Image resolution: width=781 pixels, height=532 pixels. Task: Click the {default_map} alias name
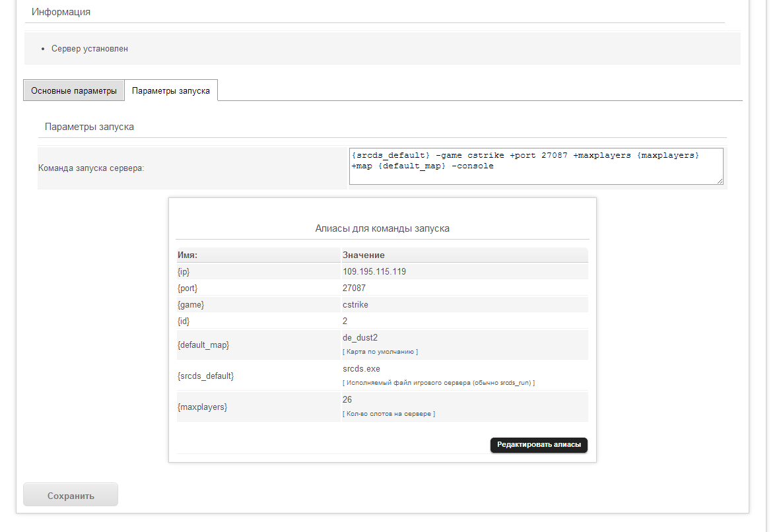[x=203, y=345]
